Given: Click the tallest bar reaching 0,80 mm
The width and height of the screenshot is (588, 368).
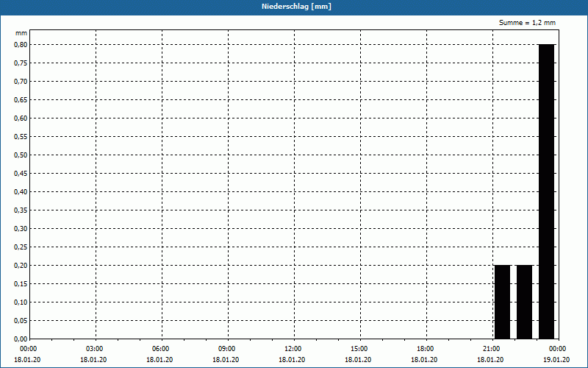Looking at the screenshot, I should pyautogui.click(x=546, y=191).
